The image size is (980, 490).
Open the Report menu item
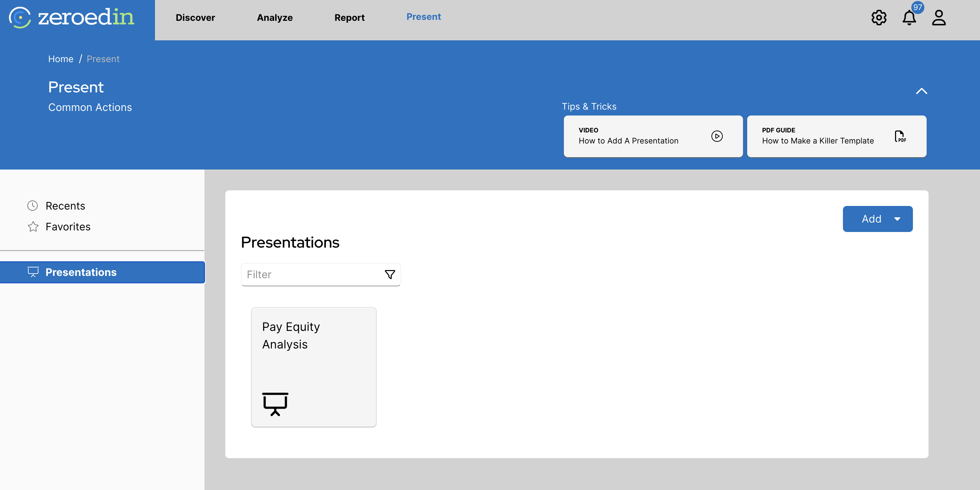click(x=349, y=18)
